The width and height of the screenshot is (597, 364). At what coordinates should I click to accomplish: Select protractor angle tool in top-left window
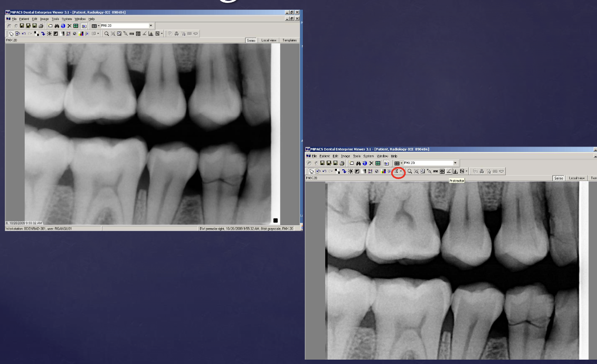[144, 33]
